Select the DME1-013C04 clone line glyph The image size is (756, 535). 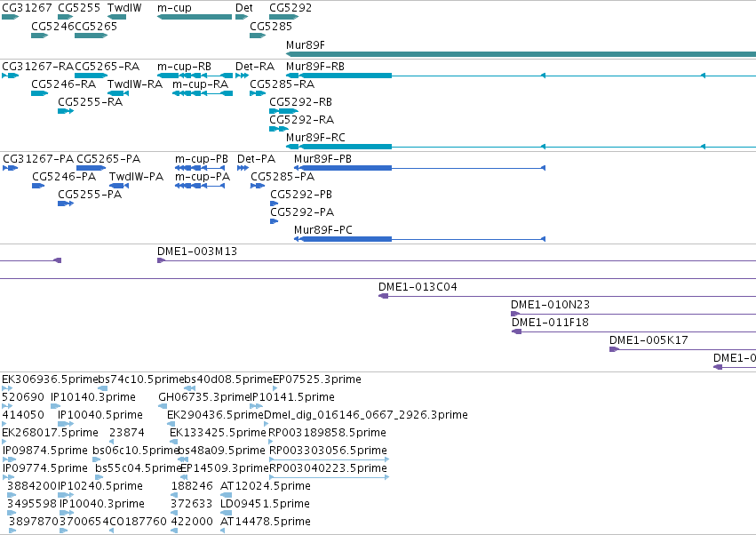(568, 296)
